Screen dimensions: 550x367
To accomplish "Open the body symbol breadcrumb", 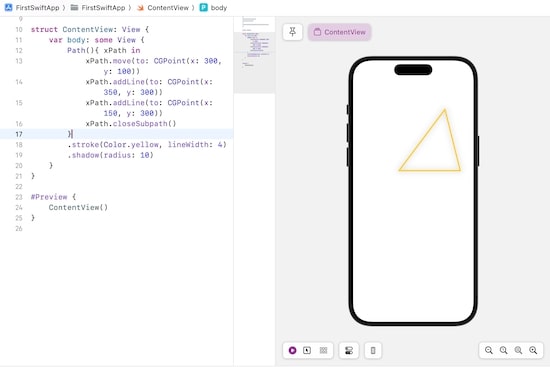I will tap(214, 8).
